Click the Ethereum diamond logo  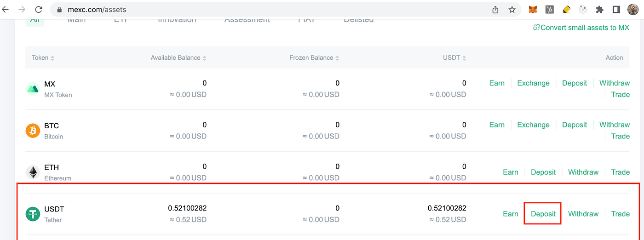[x=33, y=172]
